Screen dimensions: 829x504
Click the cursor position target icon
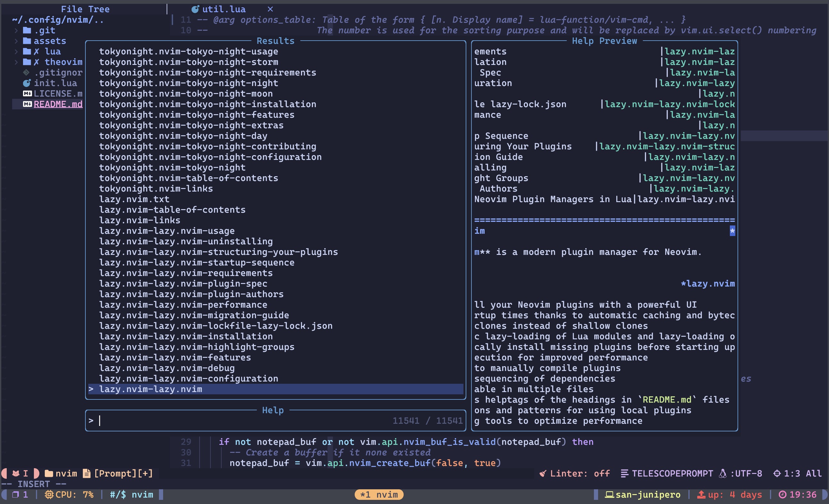(x=777, y=473)
